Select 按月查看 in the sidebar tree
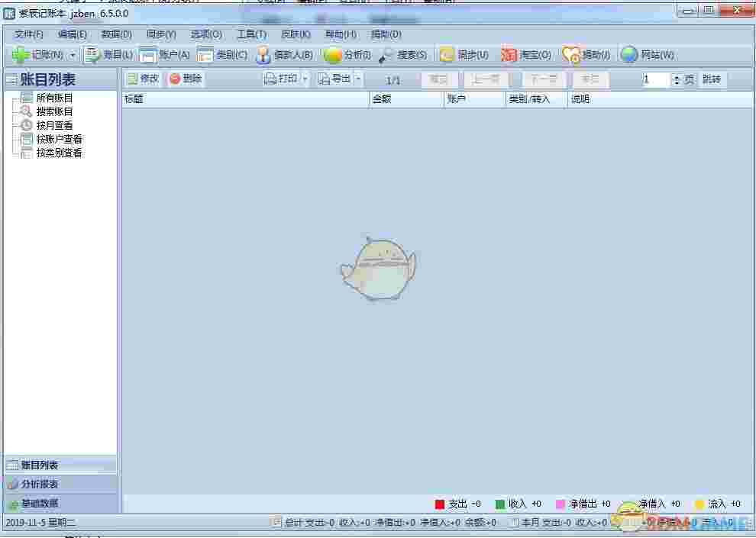The width and height of the screenshot is (756, 538). 54,125
